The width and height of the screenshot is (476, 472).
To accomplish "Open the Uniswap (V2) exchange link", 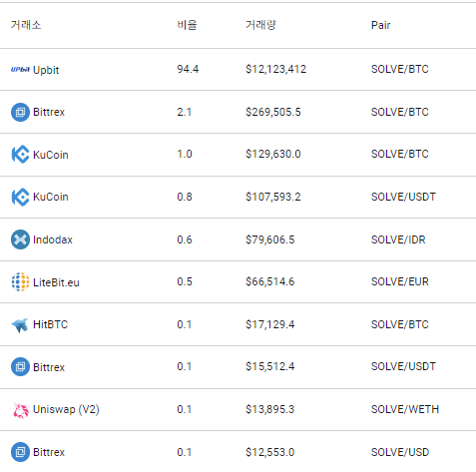I will [66, 409].
